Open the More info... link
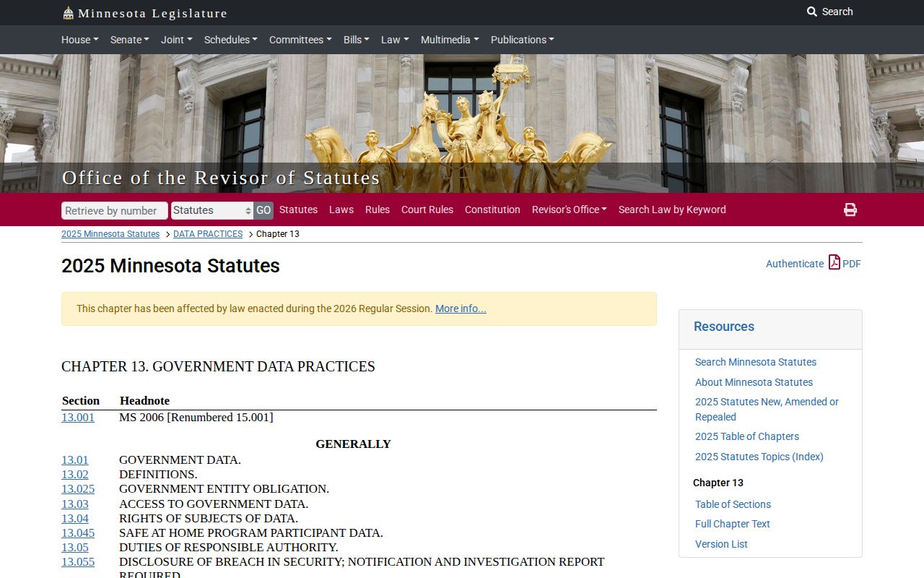This screenshot has height=578, width=924. pyautogui.click(x=461, y=309)
